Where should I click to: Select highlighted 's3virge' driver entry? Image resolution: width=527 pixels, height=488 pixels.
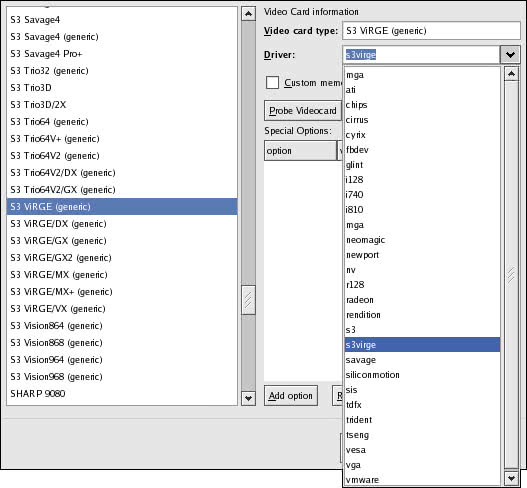click(x=422, y=345)
